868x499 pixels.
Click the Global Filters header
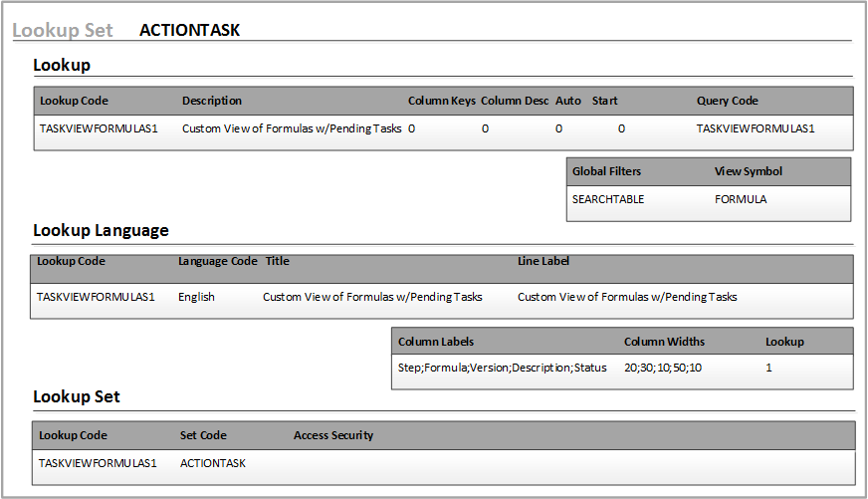tap(608, 171)
